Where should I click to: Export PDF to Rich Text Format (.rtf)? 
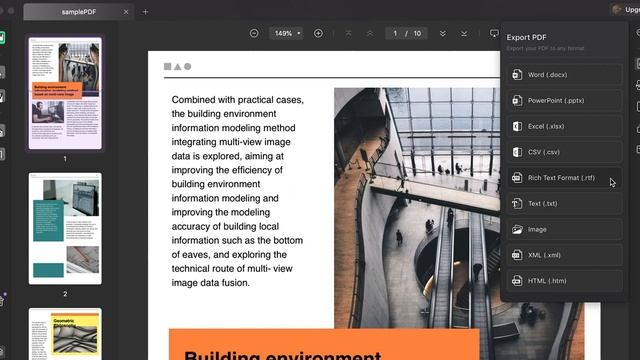tap(564, 178)
